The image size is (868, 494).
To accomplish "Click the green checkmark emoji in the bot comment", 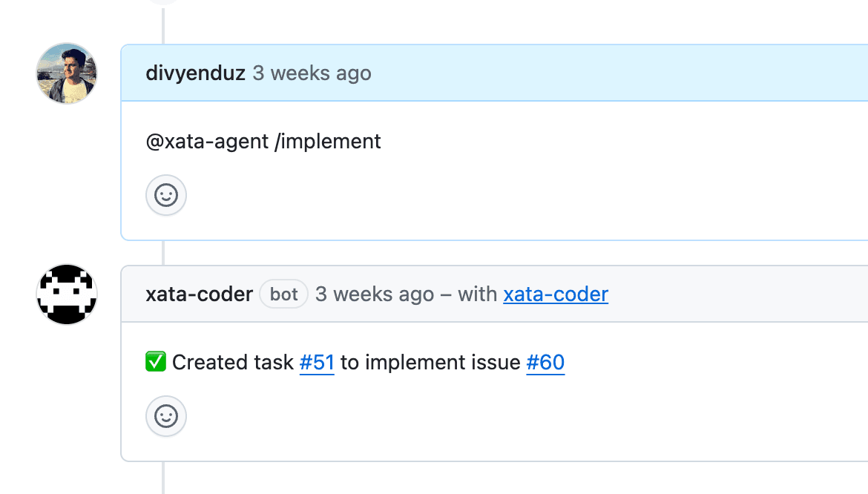I will (155, 361).
